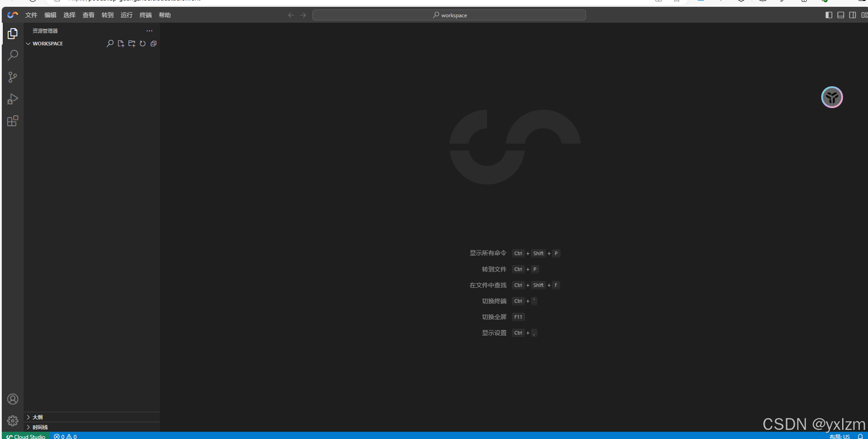Open the 转到 menu
The width and height of the screenshot is (868, 439).
[x=108, y=15]
